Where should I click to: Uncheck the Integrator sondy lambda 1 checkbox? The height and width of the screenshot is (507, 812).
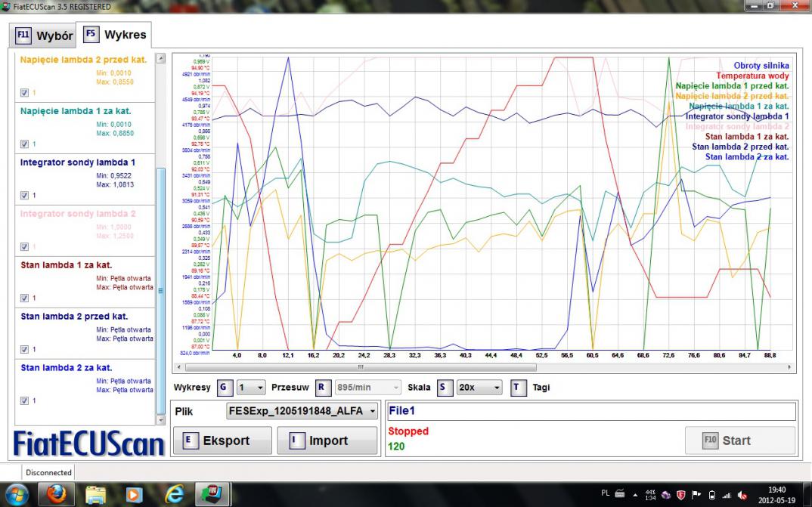[x=25, y=195]
